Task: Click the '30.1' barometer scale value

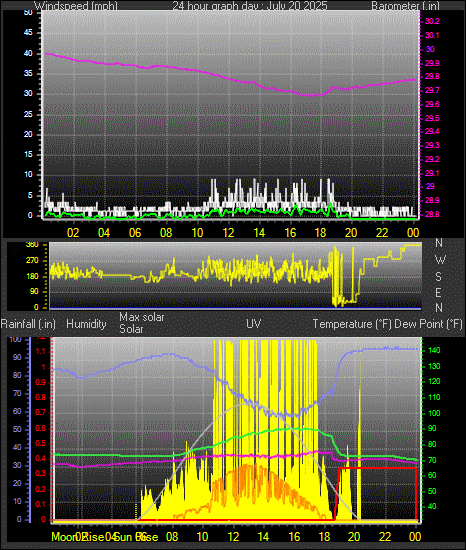Action: coord(432,35)
